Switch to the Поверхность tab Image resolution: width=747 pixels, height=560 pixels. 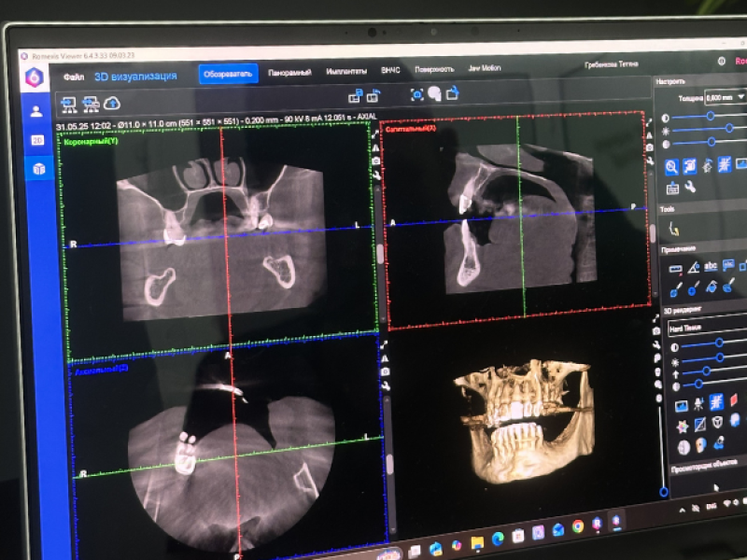tap(434, 69)
